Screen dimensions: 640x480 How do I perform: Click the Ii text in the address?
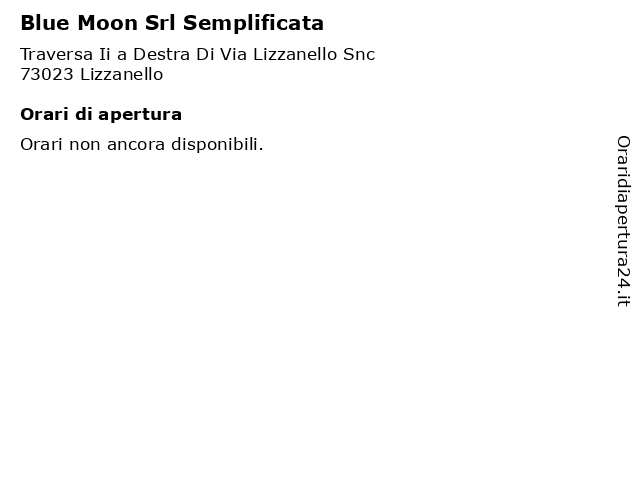104,54
